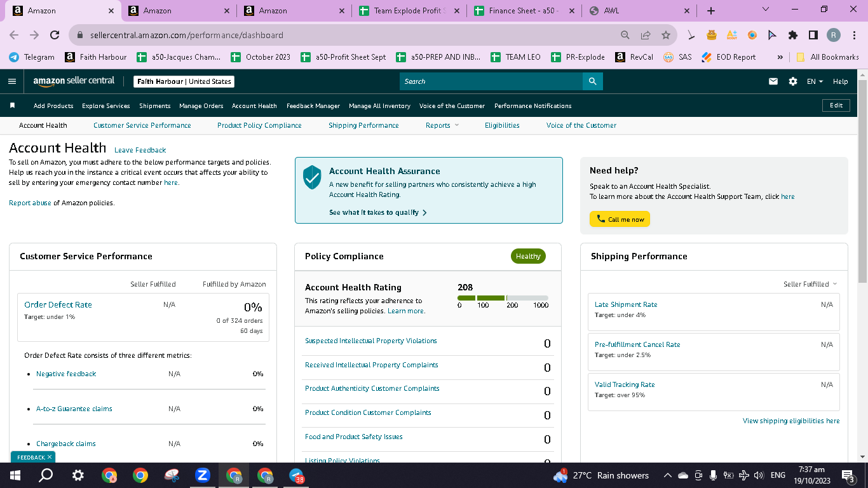This screenshot has height=488, width=868.
Task: Open the Late Shipment Rate link
Action: 626,304
